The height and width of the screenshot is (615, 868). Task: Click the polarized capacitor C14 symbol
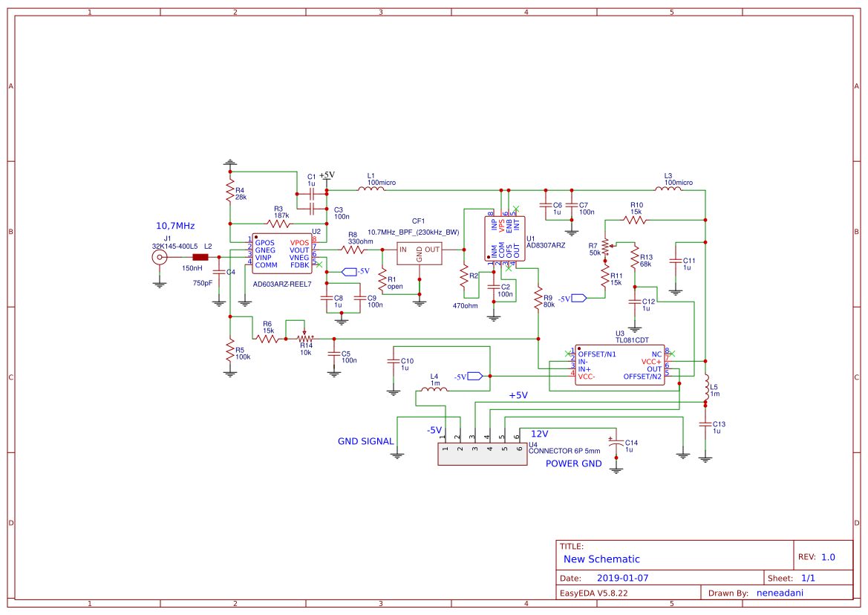coord(615,444)
